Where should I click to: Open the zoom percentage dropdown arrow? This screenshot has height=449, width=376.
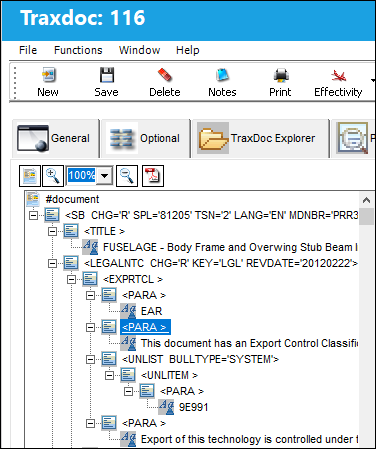pos(105,176)
